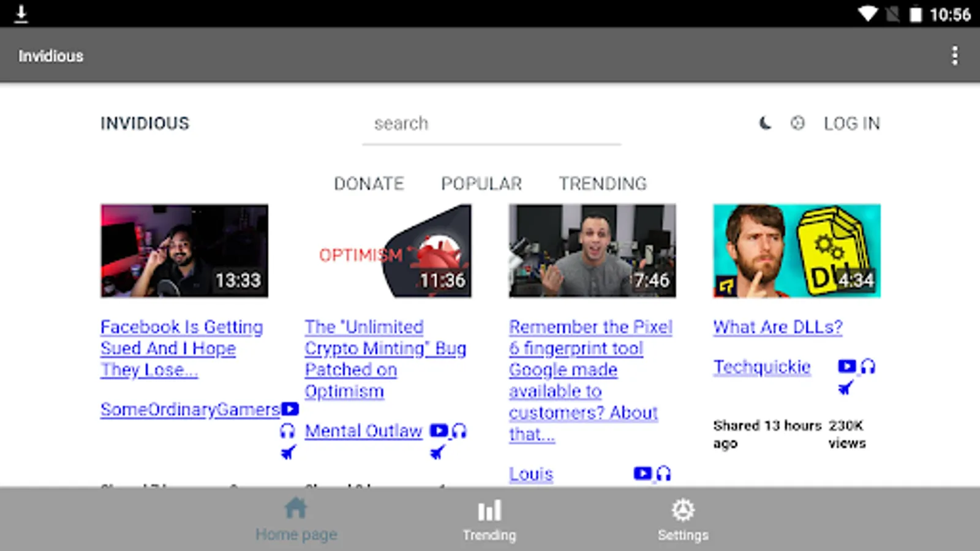Open "Remember the Pixel 6 fingerprint tool" title link
The image size is (980, 551).
tap(590, 380)
